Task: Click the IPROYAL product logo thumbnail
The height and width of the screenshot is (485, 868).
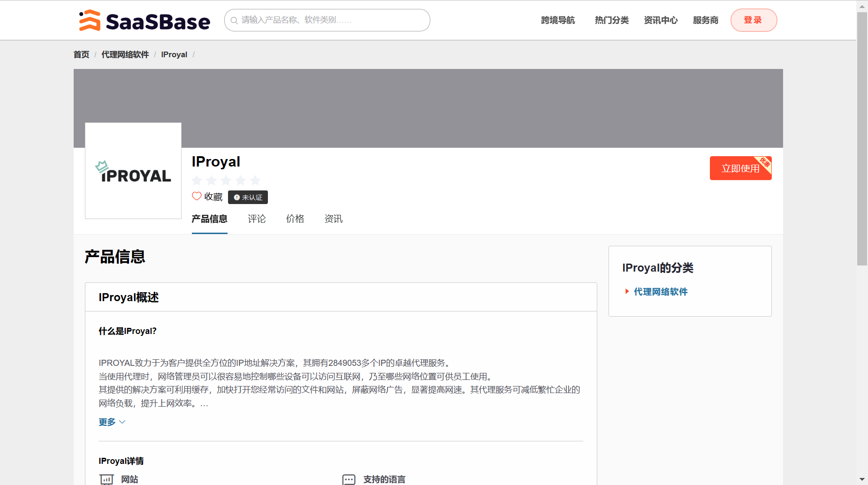Action: 133,171
